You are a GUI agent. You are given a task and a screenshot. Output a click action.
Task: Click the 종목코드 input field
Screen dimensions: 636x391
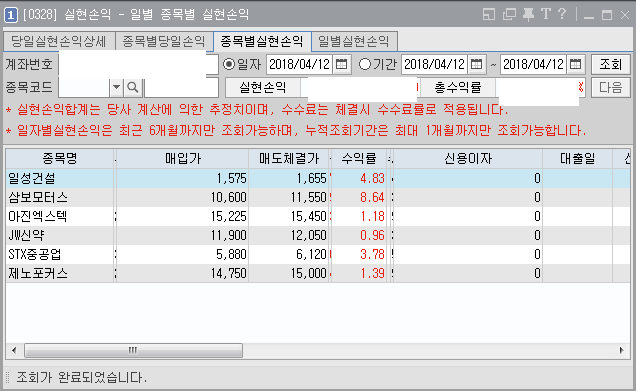tap(84, 87)
